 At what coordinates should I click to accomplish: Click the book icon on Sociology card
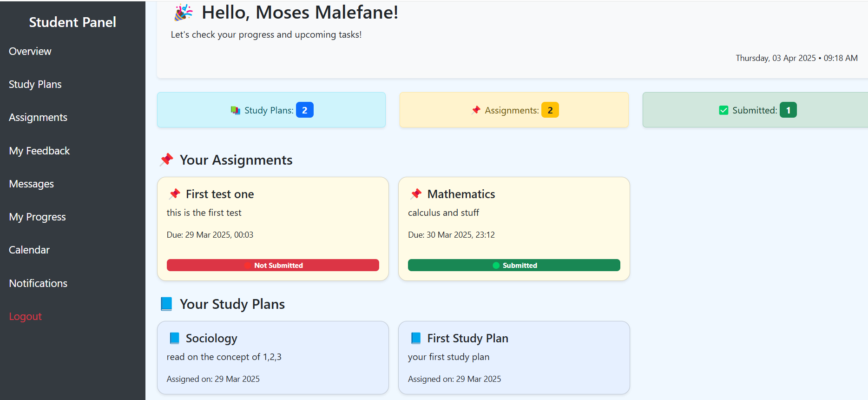175,338
